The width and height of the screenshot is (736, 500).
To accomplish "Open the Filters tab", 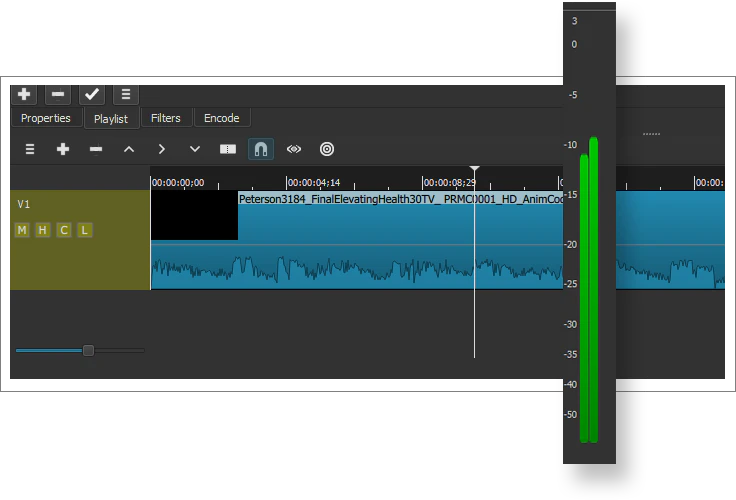I will (166, 118).
